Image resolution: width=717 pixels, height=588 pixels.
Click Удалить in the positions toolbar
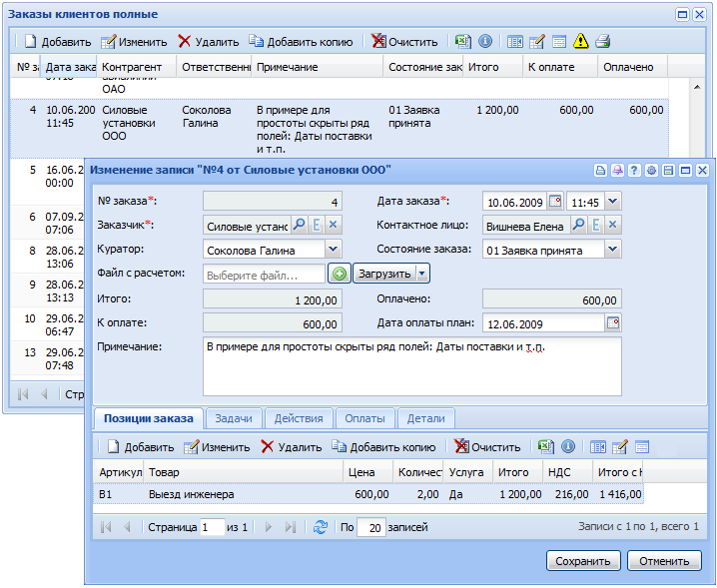click(292, 447)
